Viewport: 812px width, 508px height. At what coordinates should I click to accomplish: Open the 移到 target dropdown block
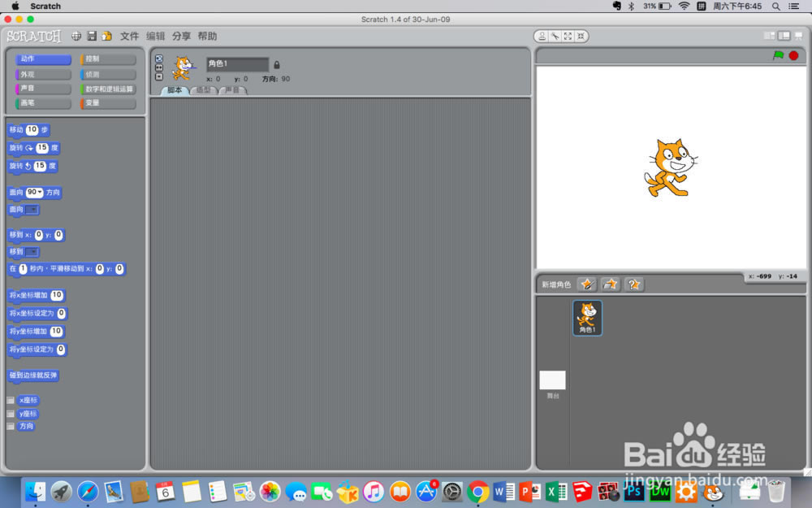[x=32, y=252]
